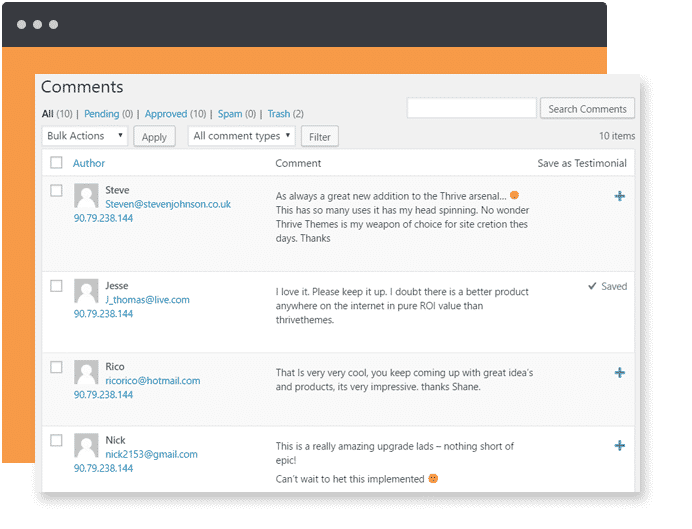This screenshot has height=529, width=692.
Task: Click the plus icon for Steve's comment
Action: (620, 196)
